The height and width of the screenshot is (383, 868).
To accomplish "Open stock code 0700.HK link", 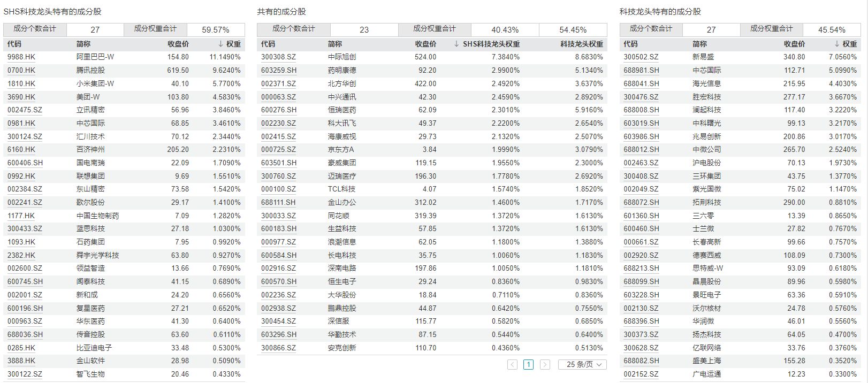I will coord(21,70).
